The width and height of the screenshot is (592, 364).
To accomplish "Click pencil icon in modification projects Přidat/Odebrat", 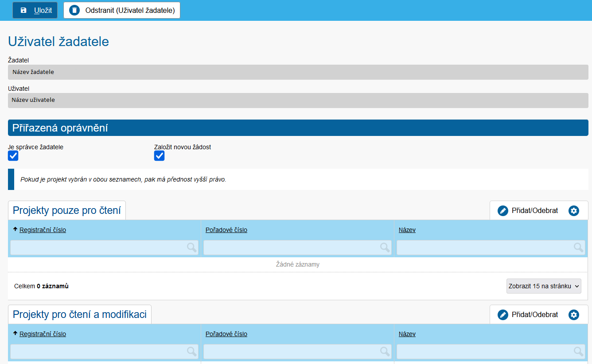I will pyautogui.click(x=502, y=315).
